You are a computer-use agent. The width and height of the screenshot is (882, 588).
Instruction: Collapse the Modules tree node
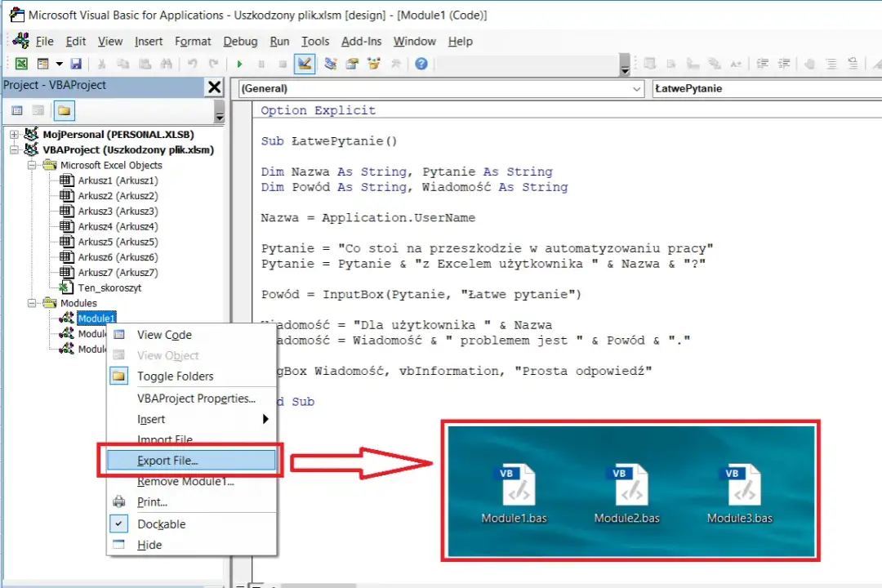click(x=32, y=303)
